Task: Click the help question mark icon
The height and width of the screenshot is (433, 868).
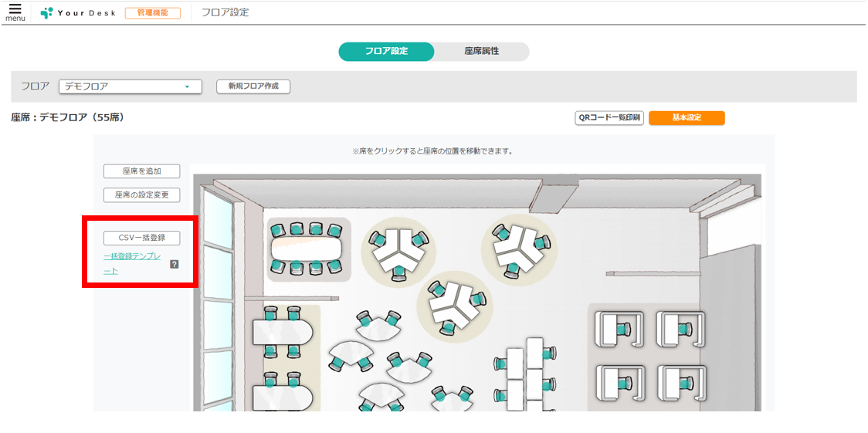Action: click(175, 264)
